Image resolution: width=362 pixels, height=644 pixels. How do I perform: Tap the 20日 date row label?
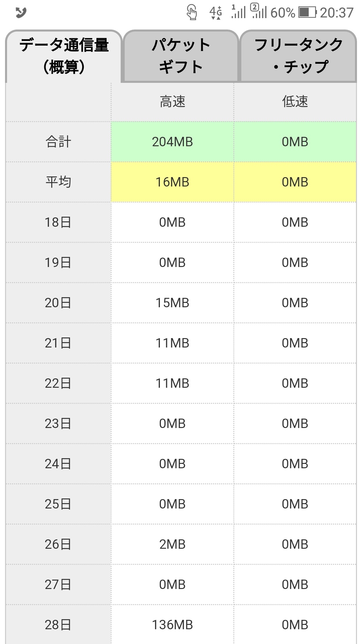[x=58, y=303]
